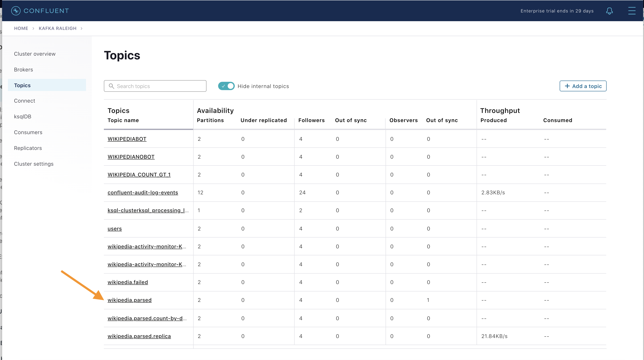Image resolution: width=644 pixels, height=360 pixels.
Task: Sort by Topic name column header
Action: (123, 120)
